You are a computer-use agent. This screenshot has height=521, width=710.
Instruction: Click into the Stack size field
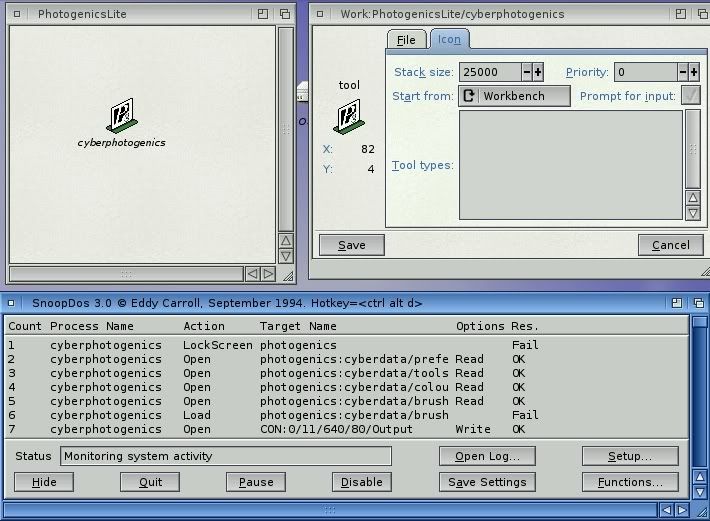coord(490,72)
